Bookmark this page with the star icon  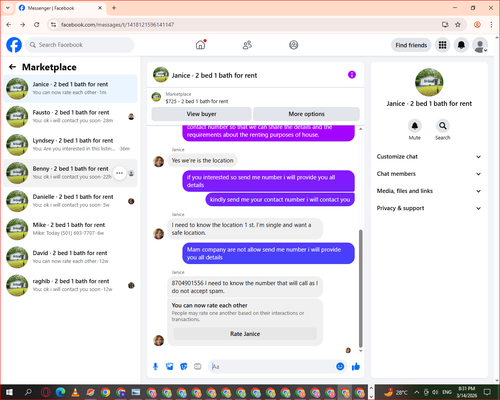[x=458, y=25]
